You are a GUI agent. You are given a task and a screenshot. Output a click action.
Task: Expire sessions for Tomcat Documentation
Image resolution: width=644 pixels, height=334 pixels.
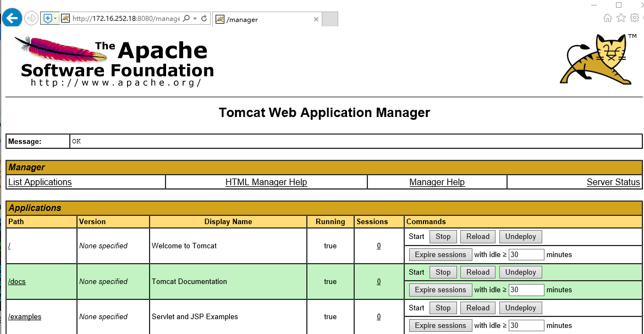pos(441,290)
